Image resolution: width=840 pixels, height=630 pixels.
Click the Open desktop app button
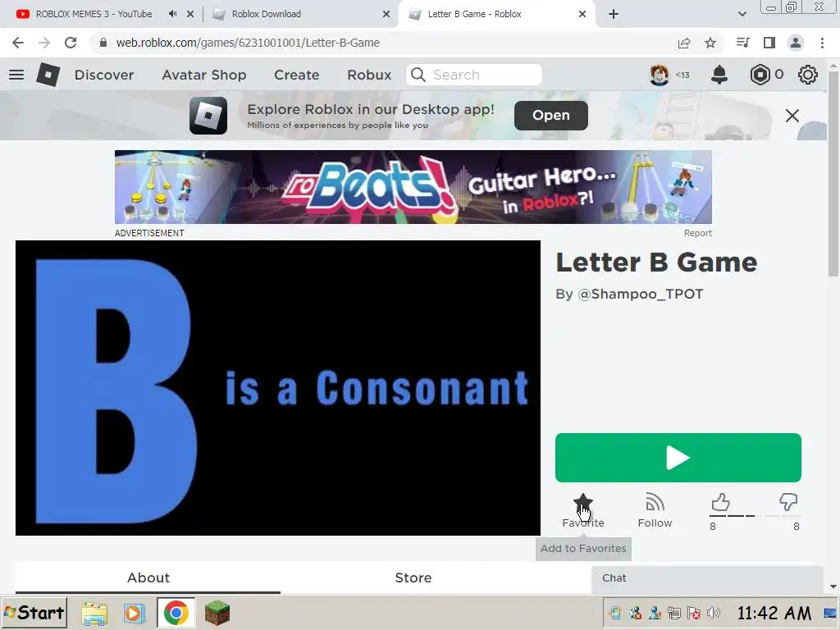pos(550,115)
